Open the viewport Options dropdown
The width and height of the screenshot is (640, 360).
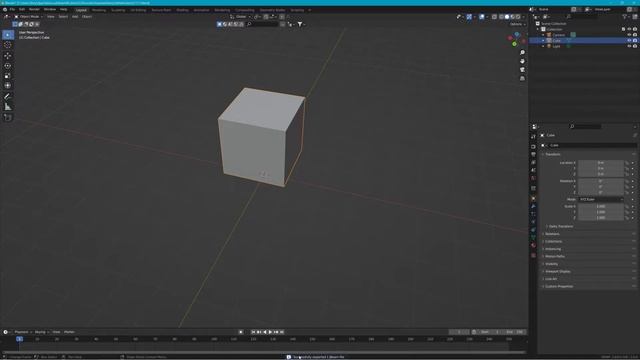[x=517, y=24]
